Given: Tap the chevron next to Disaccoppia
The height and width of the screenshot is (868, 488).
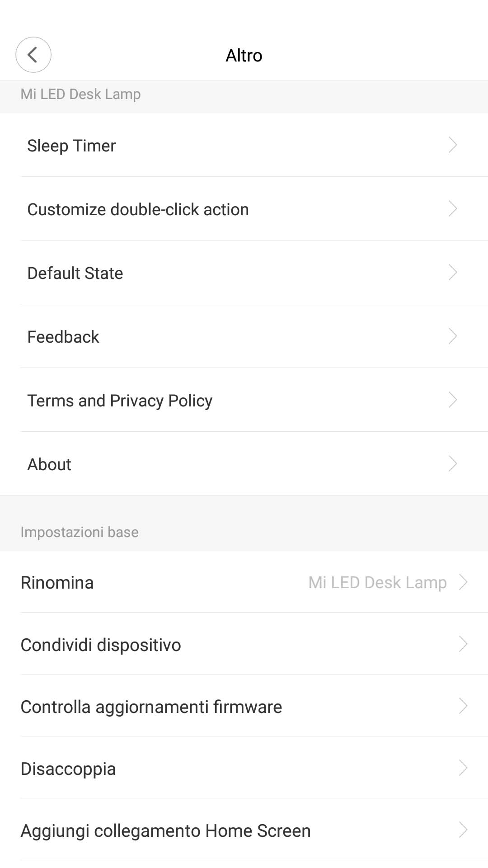Looking at the screenshot, I should click(463, 768).
